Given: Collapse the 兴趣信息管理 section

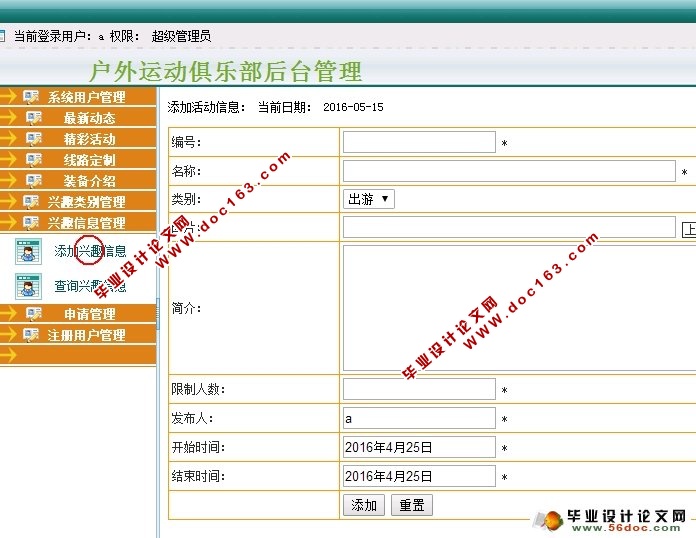Looking at the screenshot, I should click(87, 222).
